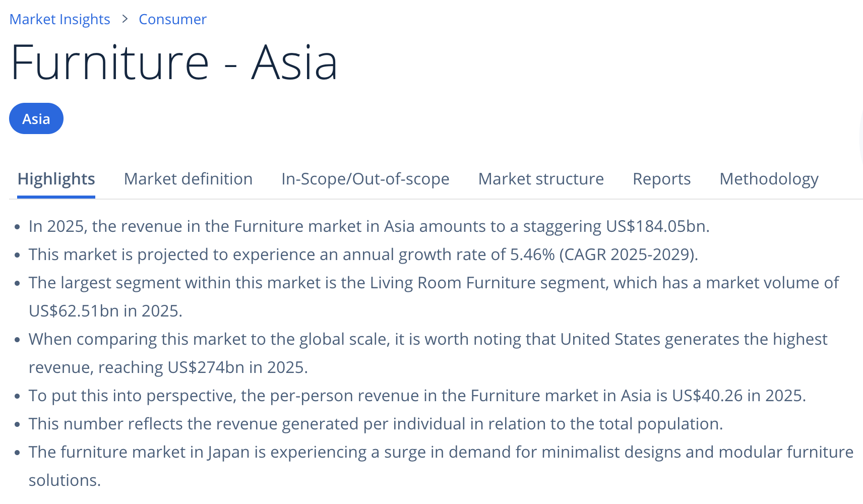The image size is (863, 504).
Task: Click the United States highest revenue sentence
Action: coord(427,339)
